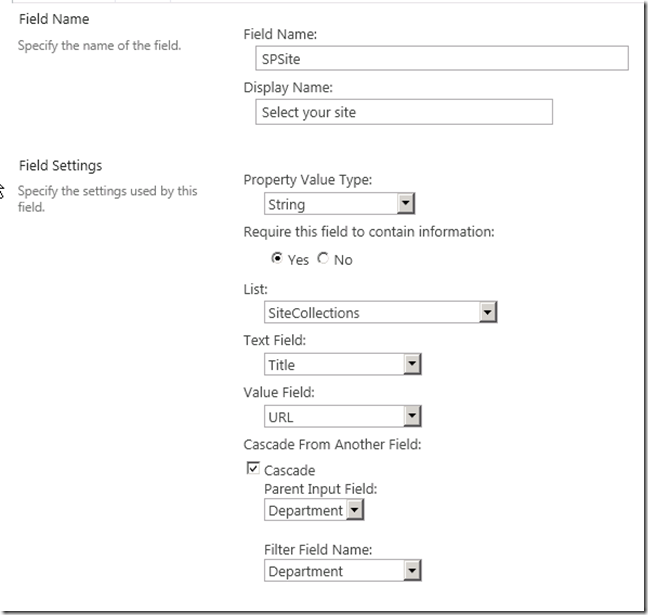Click Department text in Filter Field Name combo
Screen dimensions: 648x615
(x=305, y=572)
